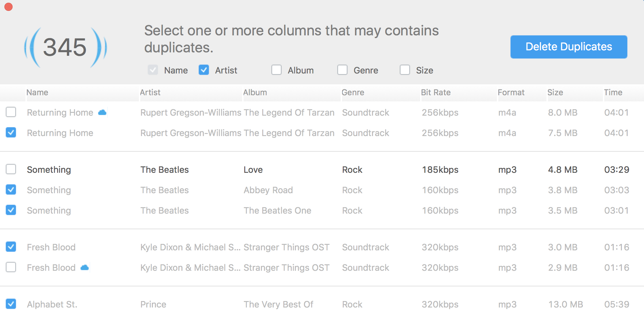Click the 03:01 time cell
Image resolution: width=644 pixels, height=316 pixels.
point(616,211)
